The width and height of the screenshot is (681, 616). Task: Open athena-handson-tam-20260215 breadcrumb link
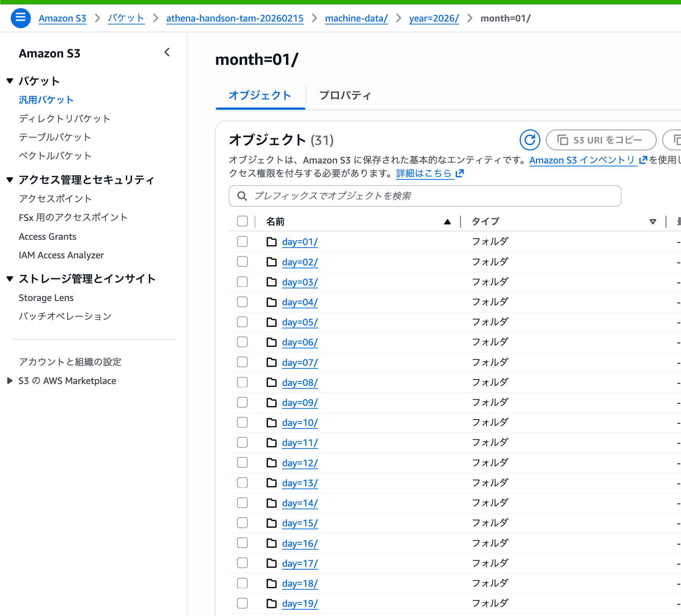click(234, 18)
